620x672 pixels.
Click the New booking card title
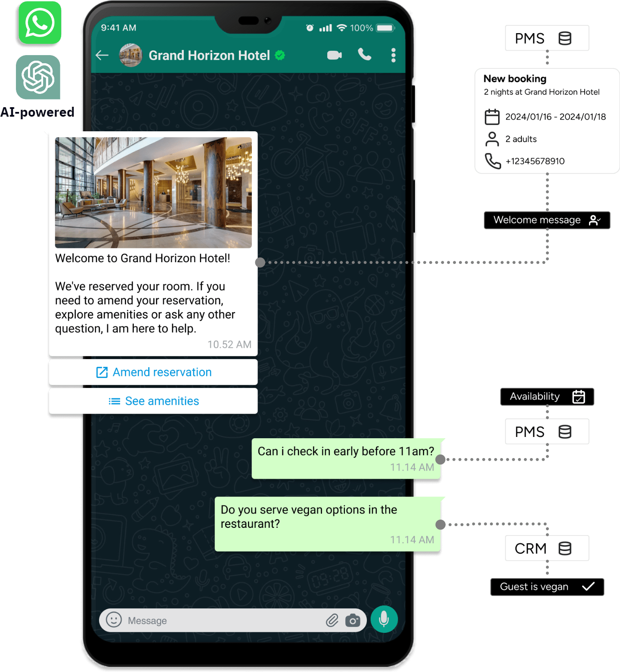[515, 79]
